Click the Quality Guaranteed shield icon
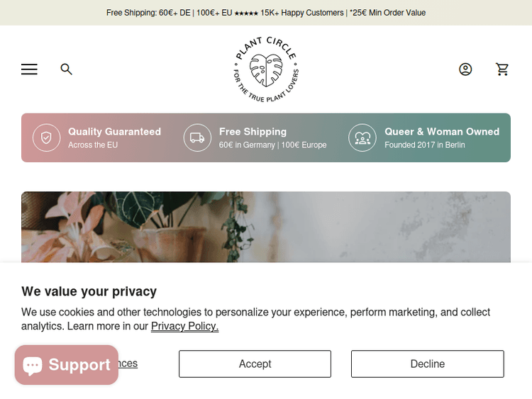Viewport: 532px width, 399px height. coord(47,137)
